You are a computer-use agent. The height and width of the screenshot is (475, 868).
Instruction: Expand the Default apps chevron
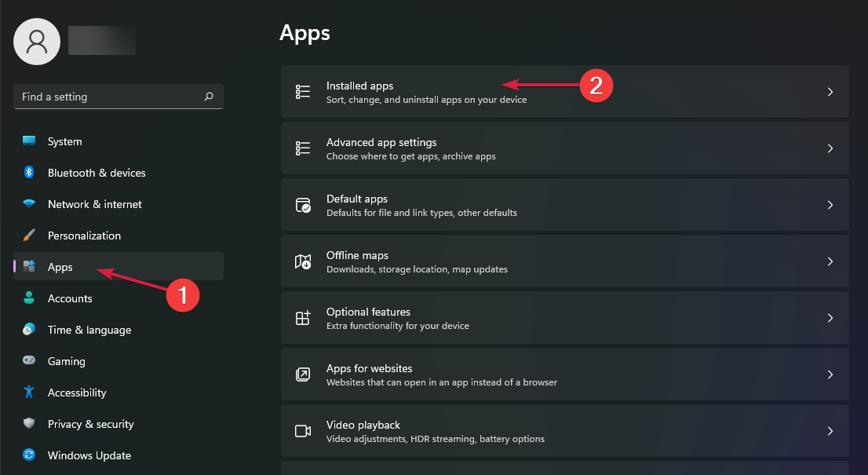830,204
